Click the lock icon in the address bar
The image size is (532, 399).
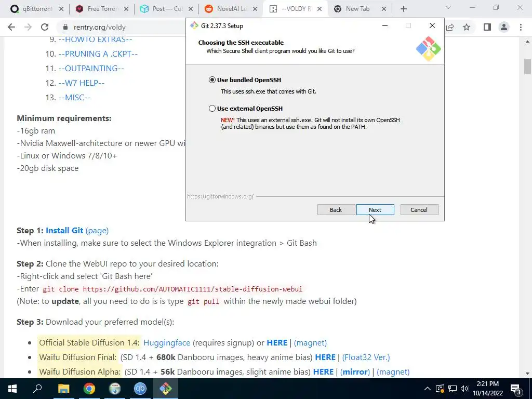click(65, 27)
